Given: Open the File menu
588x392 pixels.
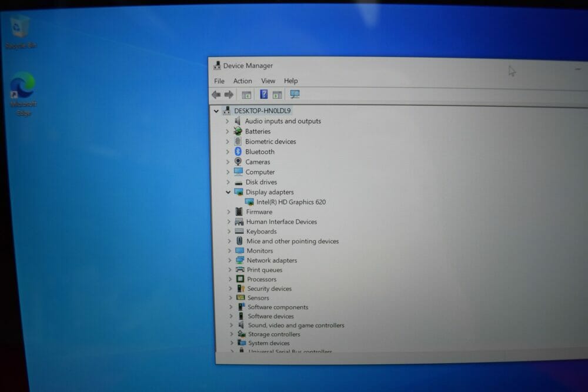Looking at the screenshot, I should (x=219, y=81).
